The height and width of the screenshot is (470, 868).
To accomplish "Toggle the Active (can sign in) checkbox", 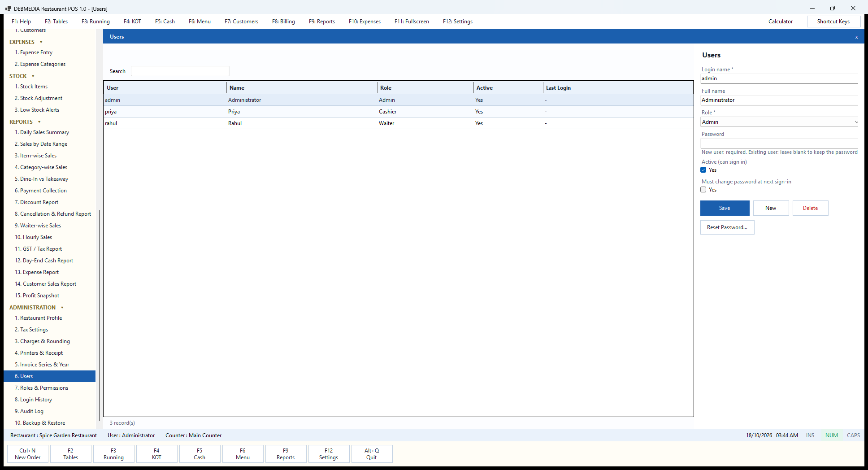I will (x=703, y=170).
